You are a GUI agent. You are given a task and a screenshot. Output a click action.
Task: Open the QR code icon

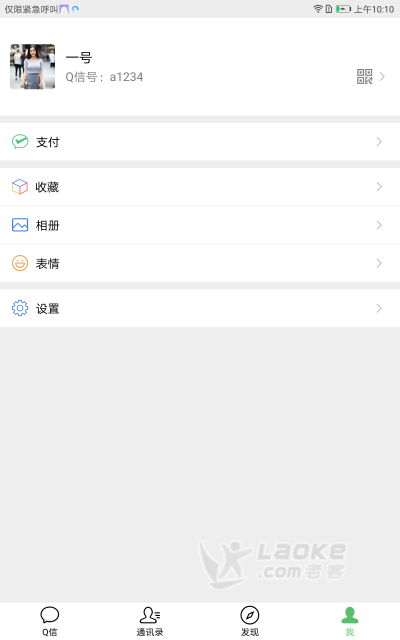point(364,76)
